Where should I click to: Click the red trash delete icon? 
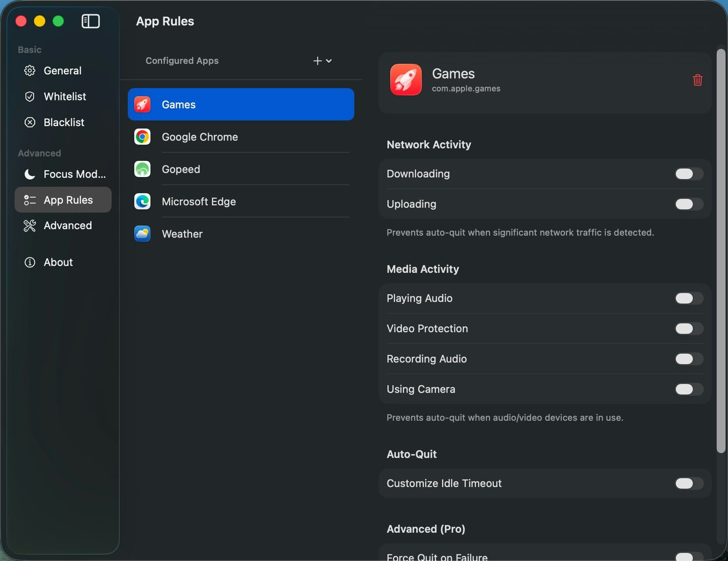click(697, 80)
